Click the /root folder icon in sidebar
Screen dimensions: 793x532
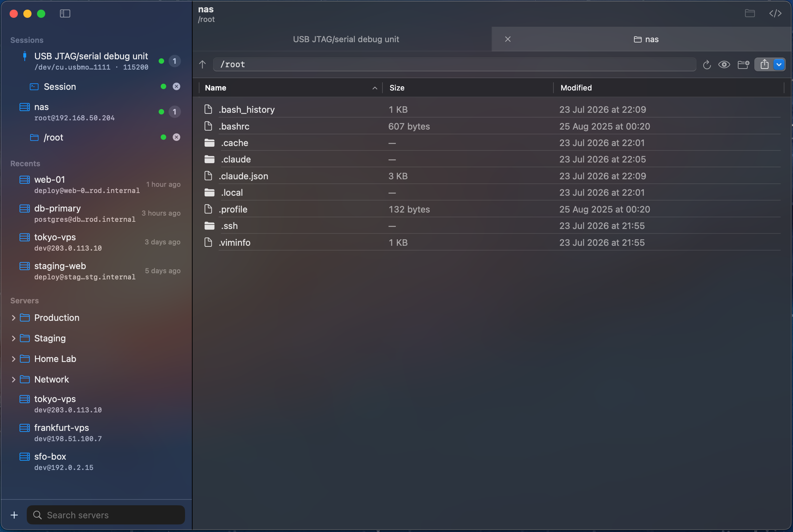[34, 137]
